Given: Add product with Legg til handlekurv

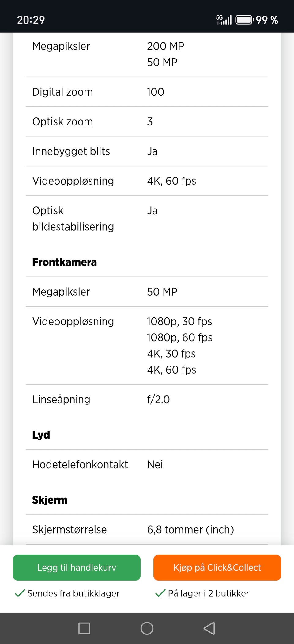Looking at the screenshot, I should (x=77, y=567).
